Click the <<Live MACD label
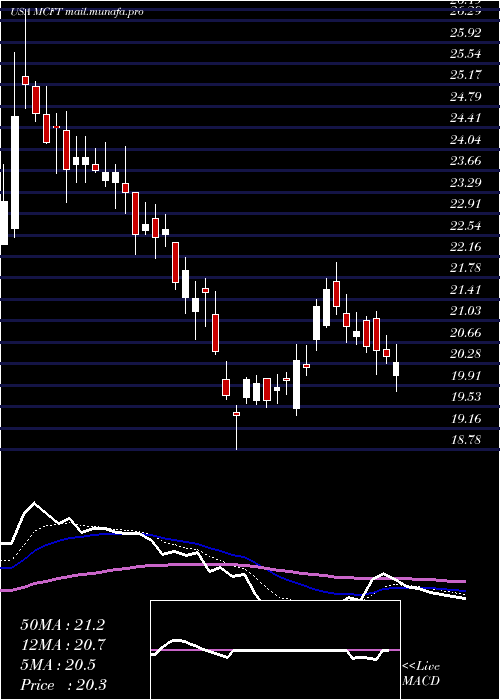 tap(421, 674)
